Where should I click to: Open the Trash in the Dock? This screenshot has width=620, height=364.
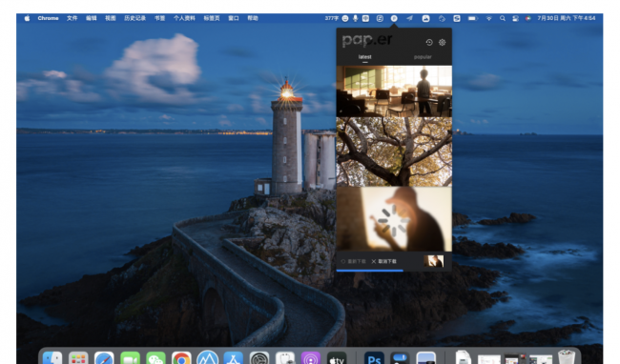pyautogui.click(x=567, y=357)
